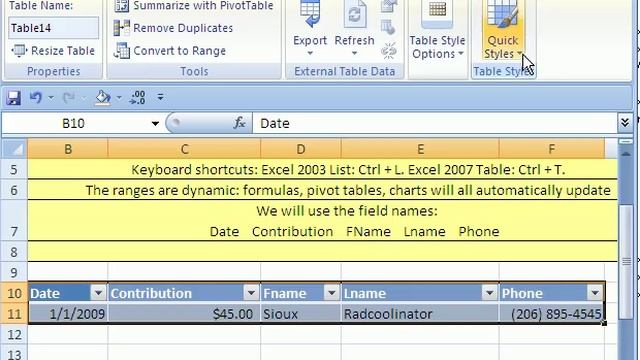The image size is (640, 360).
Task: Open the Lname column filter dropdown
Action: [489, 293]
